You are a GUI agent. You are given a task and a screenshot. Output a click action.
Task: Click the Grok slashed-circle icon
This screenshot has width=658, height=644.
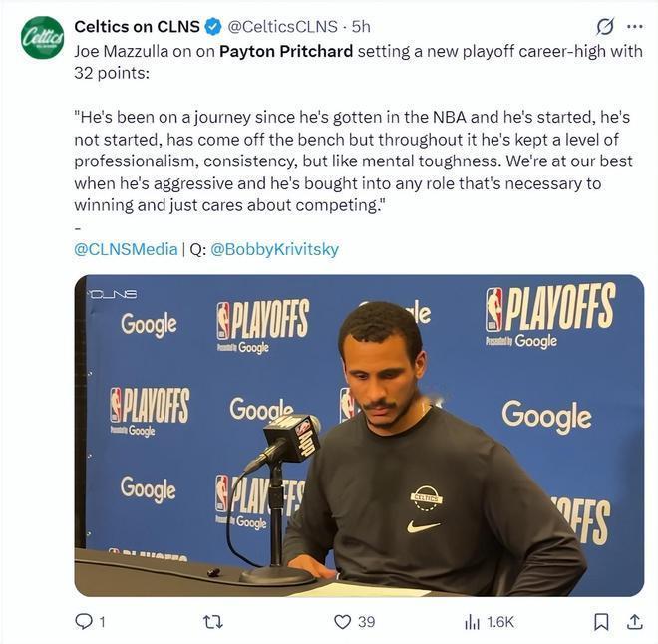tap(605, 27)
